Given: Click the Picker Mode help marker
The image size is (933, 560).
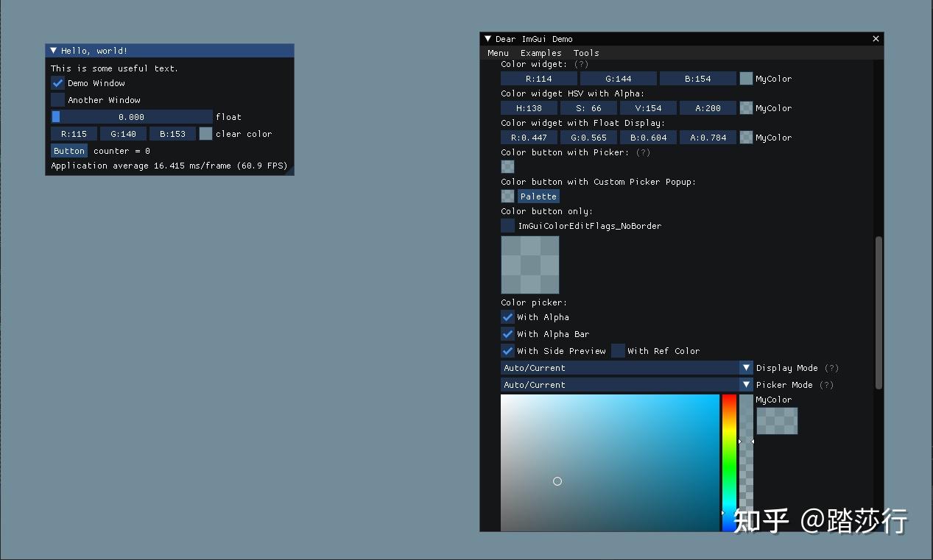Looking at the screenshot, I should [x=826, y=384].
